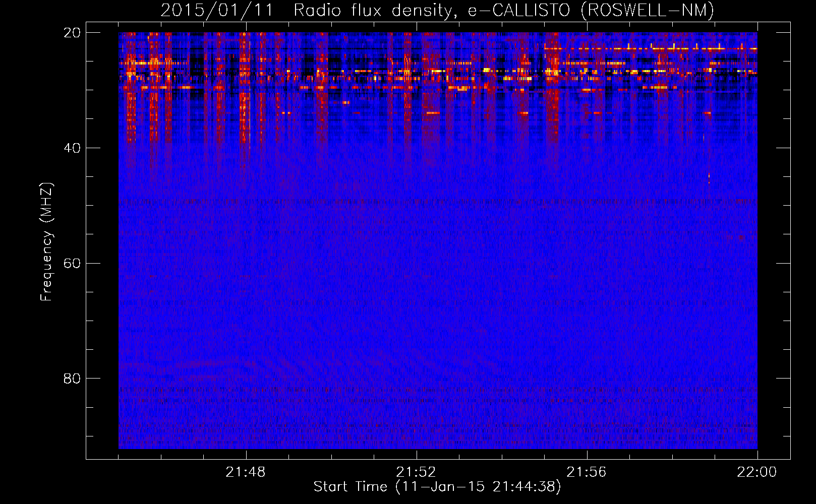Click the 21:48 time tick label
816x504 pixels.
coord(246,472)
